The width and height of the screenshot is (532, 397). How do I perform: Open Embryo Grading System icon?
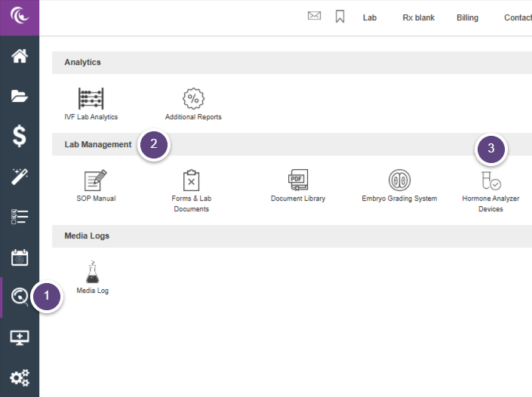coord(399,180)
